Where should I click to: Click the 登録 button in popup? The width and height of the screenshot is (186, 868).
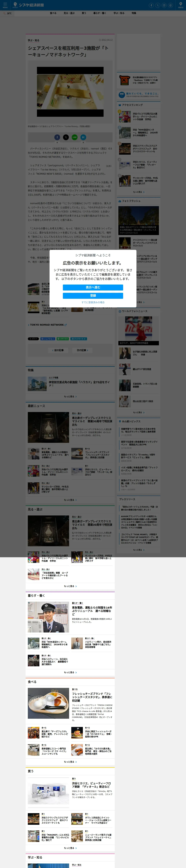pos(93,296)
